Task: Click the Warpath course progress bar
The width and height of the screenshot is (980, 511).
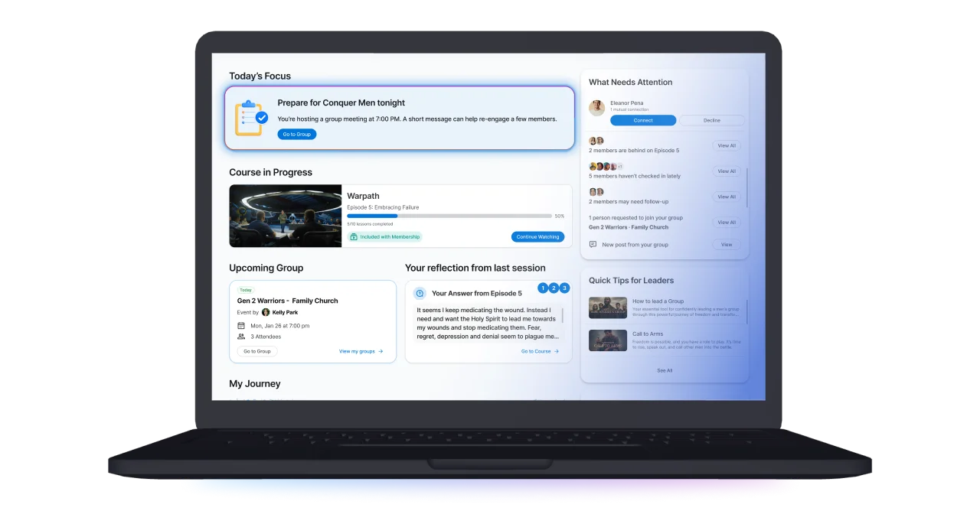Action: point(449,216)
